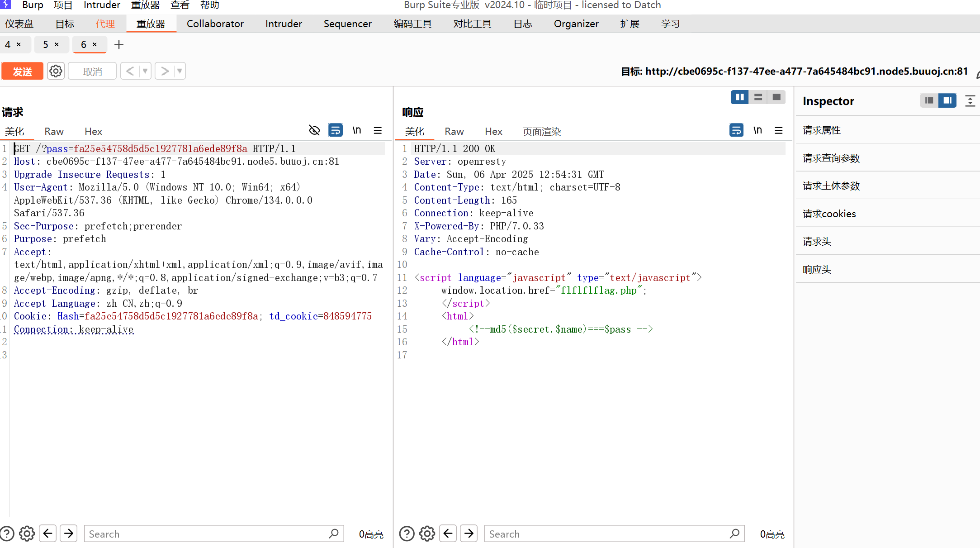The image size is (980, 548).
Task: Toggle \n non-printable characters in response
Action: [x=757, y=130]
